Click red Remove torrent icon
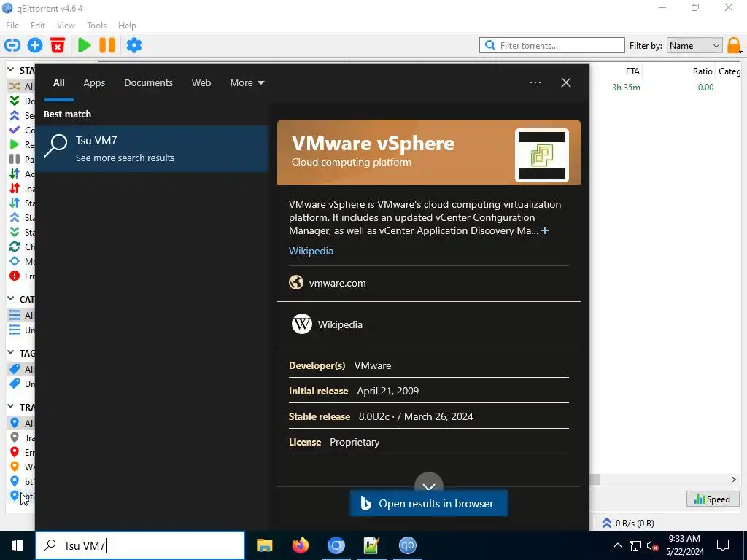This screenshot has width=747, height=560. point(58,45)
